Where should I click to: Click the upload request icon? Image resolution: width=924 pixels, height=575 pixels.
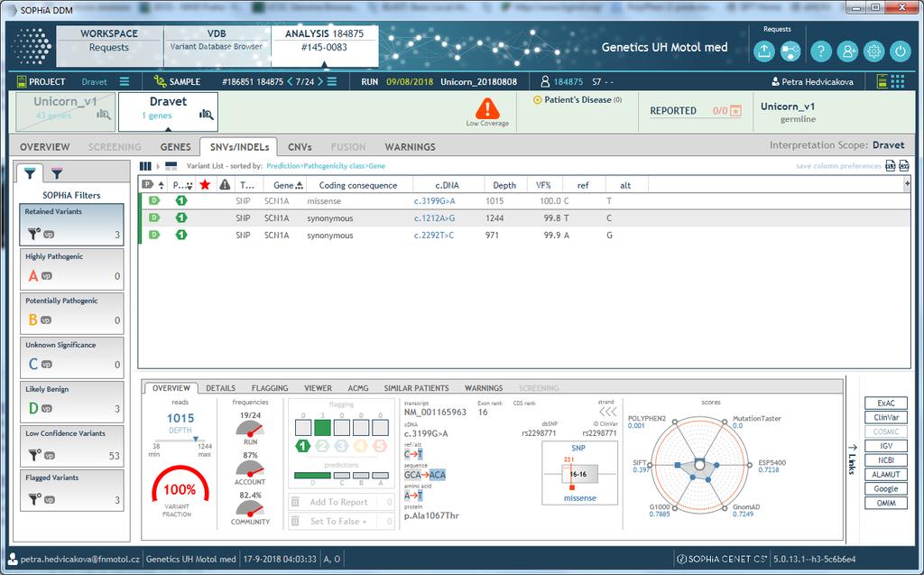(x=763, y=51)
